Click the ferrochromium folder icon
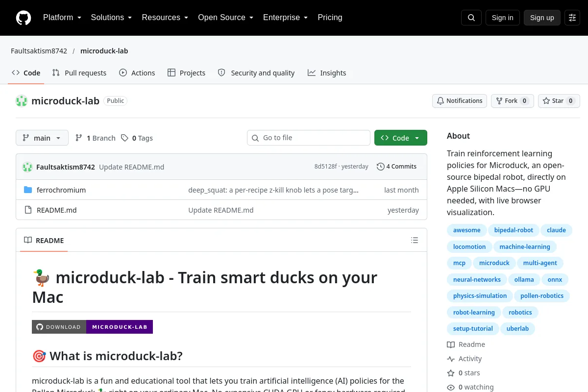 28,190
